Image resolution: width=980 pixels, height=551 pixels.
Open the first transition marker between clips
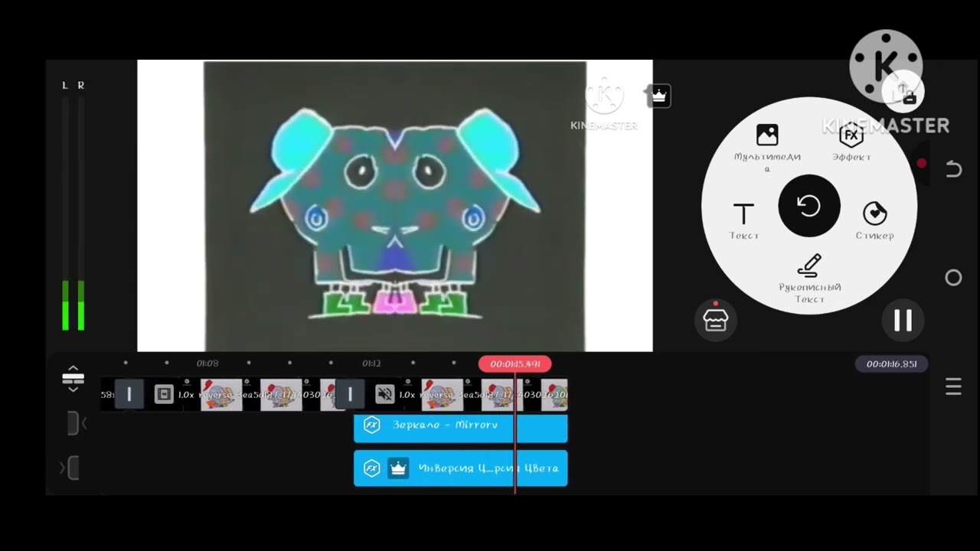129,394
